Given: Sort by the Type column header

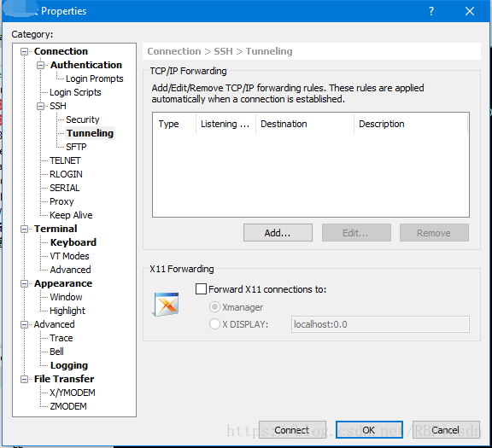Looking at the screenshot, I should coord(174,124).
